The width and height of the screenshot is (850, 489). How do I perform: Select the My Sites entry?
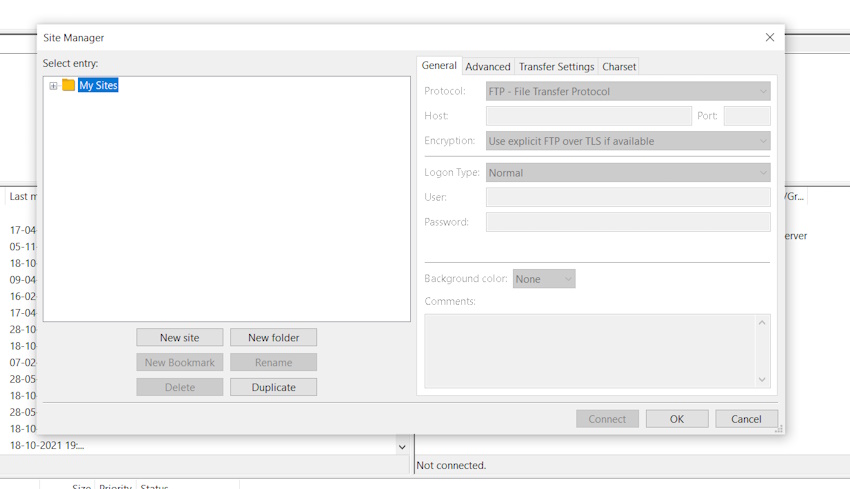pyautogui.click(x=98, y=85)
